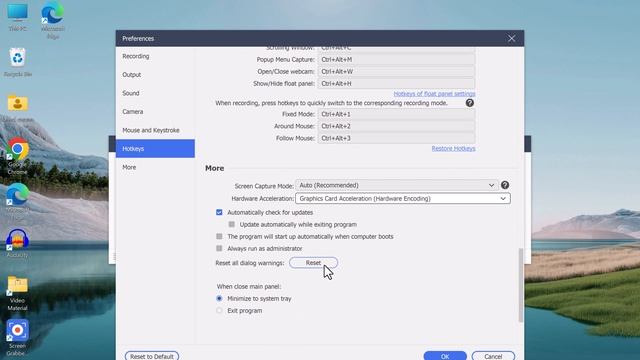Enable Always run as administrator
The width and height of the screenshot is (640, 360).
(x=219, y=248)
